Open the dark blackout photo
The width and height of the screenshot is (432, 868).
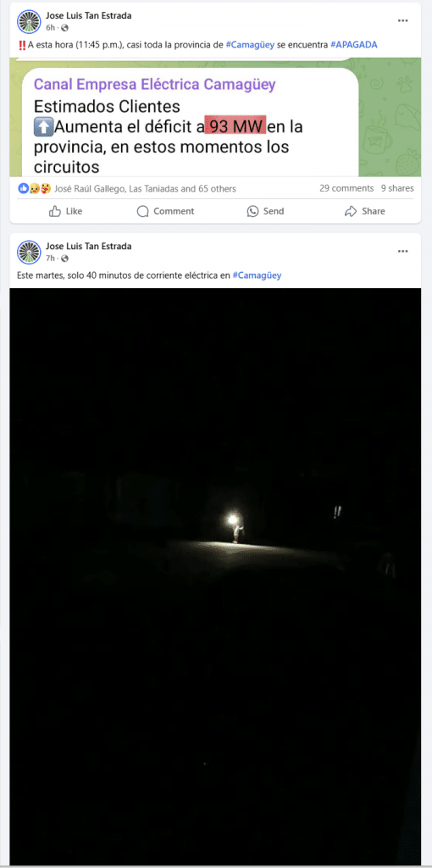(x=215, y=576)
